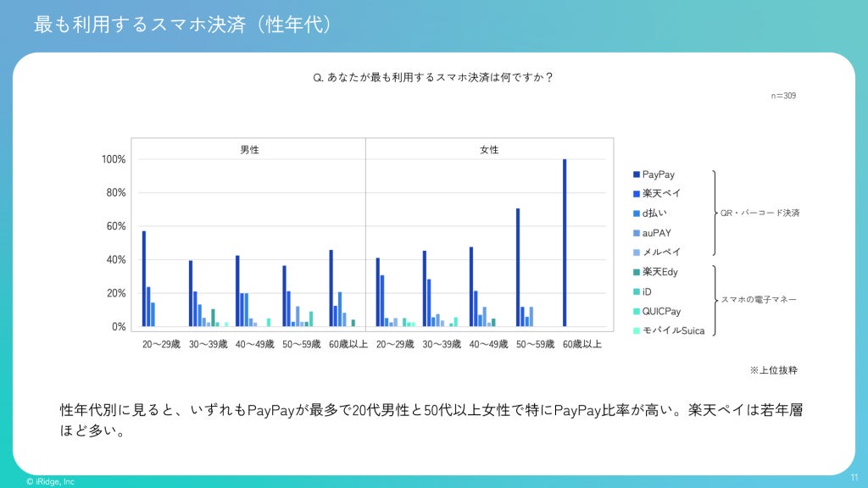Click the PayPay bar for women 50〜59歳

(x=518, y=267)
